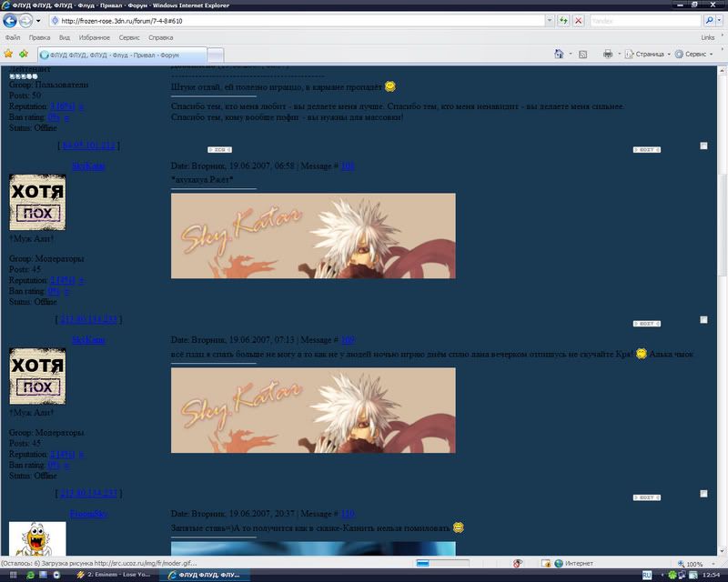Click the Sky Katar signature banner in message 108

(x=313, y=236)
